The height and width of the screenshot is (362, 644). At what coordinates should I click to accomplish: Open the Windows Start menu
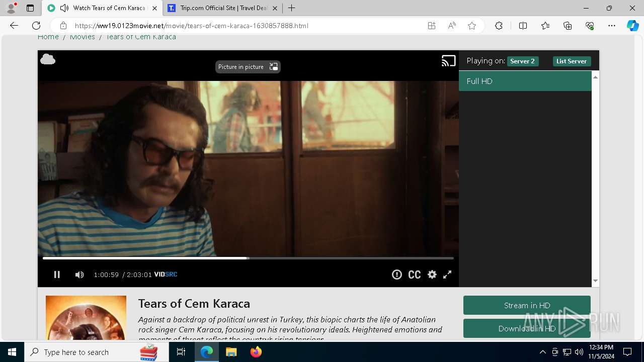12,352
